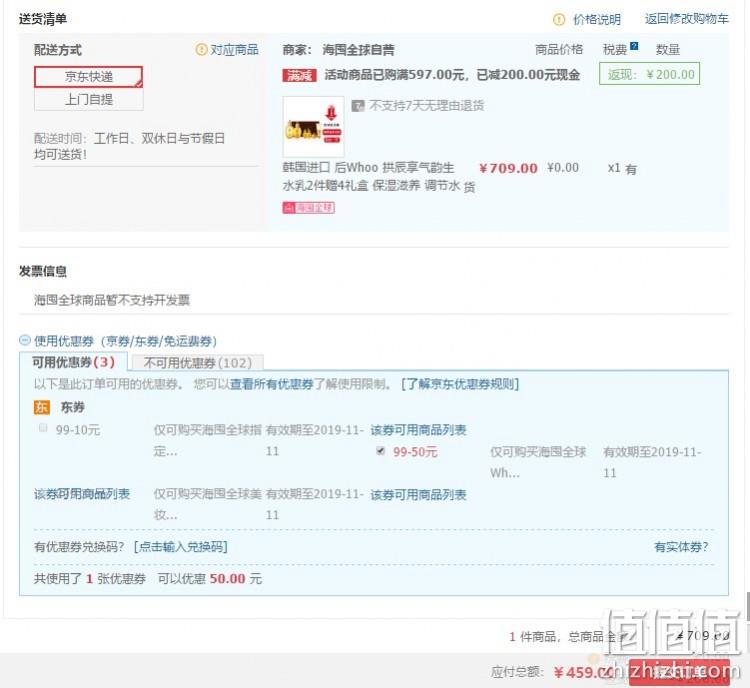Switch to 不可用优惠券(102) tab
This screenshot has height=688, width=750.
tap(198, 363)
